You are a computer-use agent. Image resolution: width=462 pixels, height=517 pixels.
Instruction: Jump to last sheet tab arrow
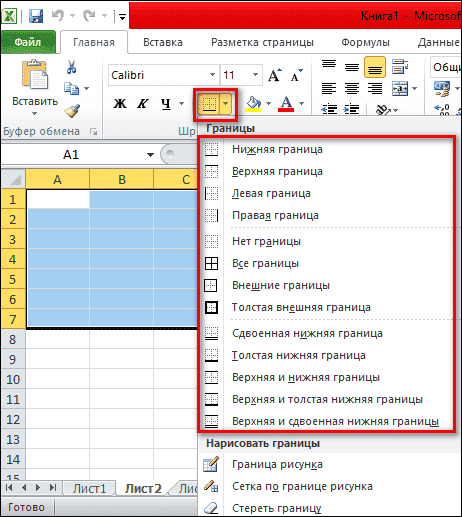tap(53, 488)
